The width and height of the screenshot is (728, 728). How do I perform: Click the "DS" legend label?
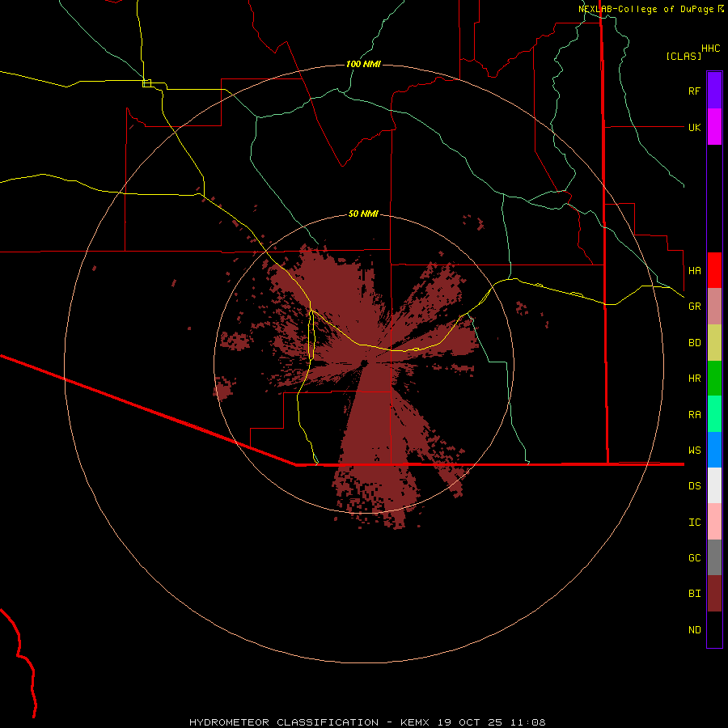[x=694, y=486]
